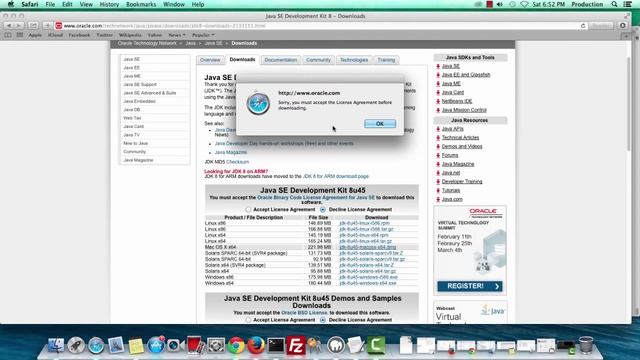Open the History menu
Image resolution: width=640 pixels, height=360 pixels.
tap(109, 4)
